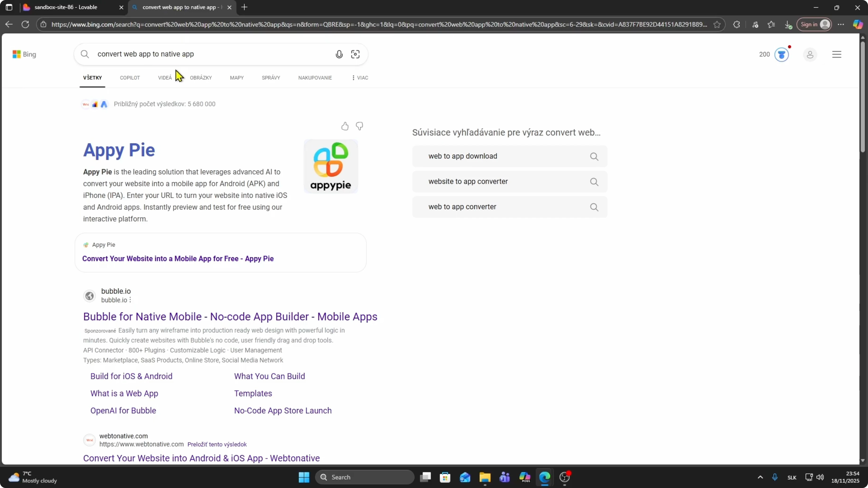Switch to the sandbox-site-86 Lovable tab

[73, 7]
